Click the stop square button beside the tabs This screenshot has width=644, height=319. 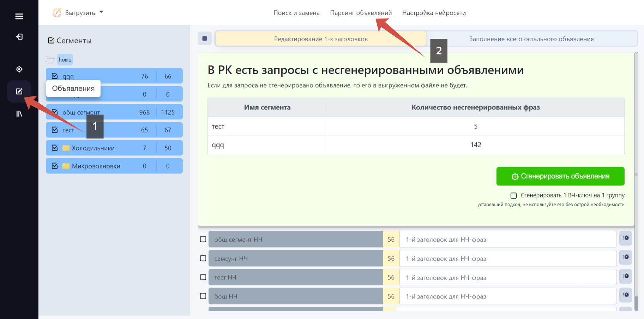pos(205,39)
